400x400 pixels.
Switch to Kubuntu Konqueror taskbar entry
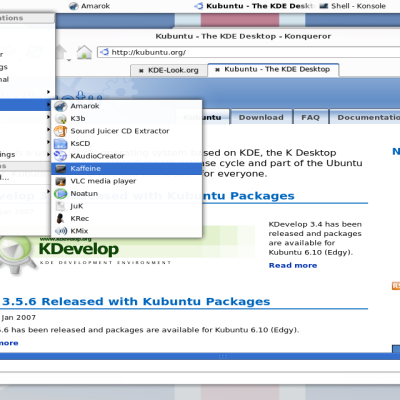pos(254,6)
